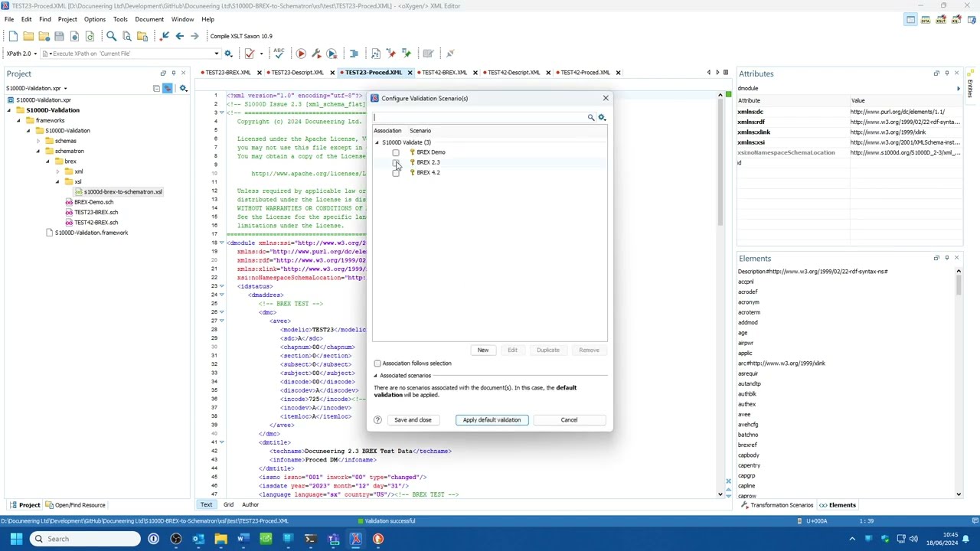Click the New file toolbar icon

[13, 36]
